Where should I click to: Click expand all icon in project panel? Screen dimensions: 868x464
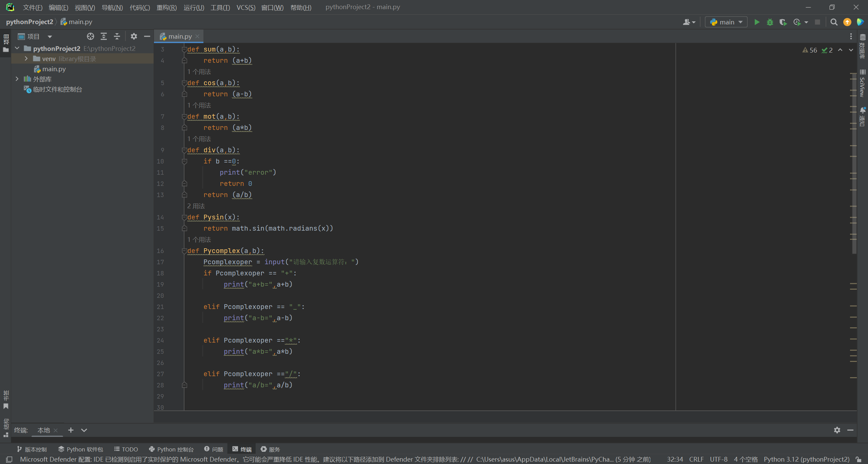104,36
